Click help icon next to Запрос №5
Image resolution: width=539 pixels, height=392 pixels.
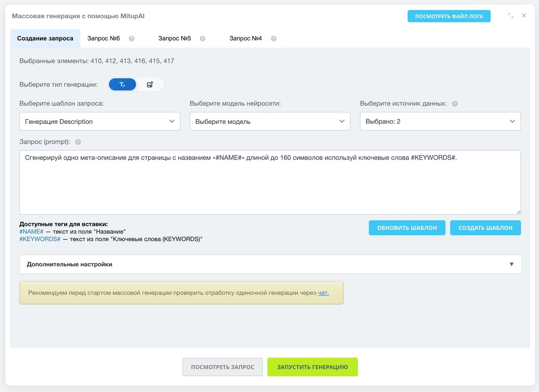coord(202,39)
